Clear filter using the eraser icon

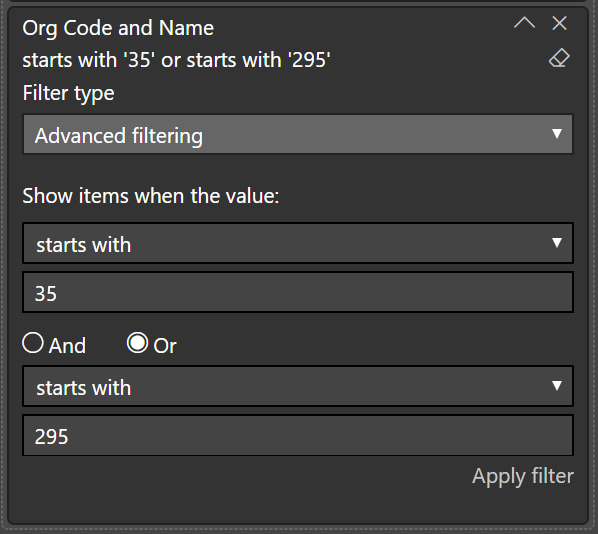(559, 58)
